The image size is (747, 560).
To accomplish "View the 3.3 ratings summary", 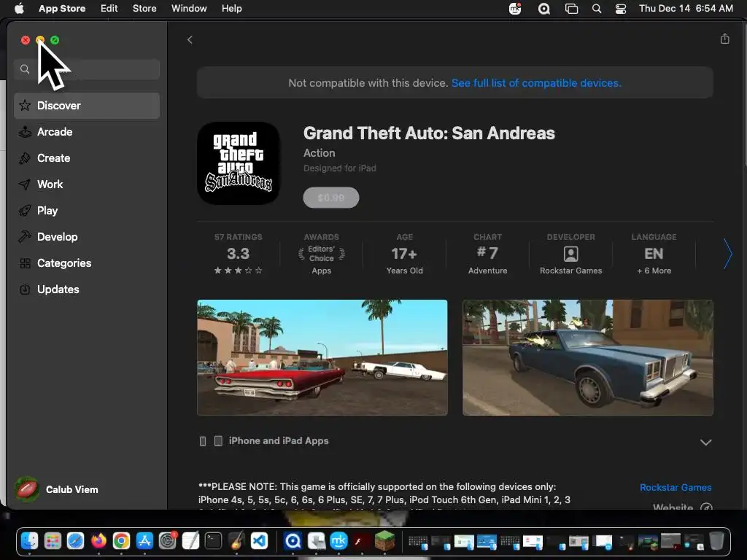I will 239,254.
